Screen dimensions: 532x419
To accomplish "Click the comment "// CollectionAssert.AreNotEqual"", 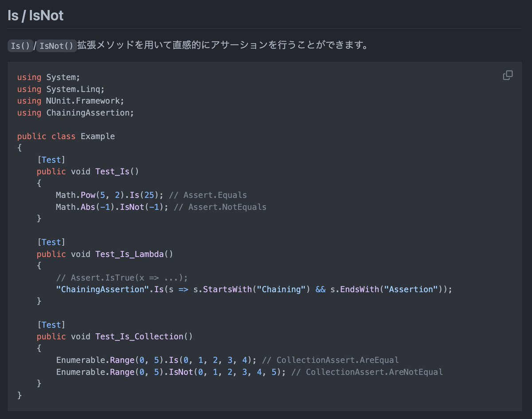I will pos(367,372).
